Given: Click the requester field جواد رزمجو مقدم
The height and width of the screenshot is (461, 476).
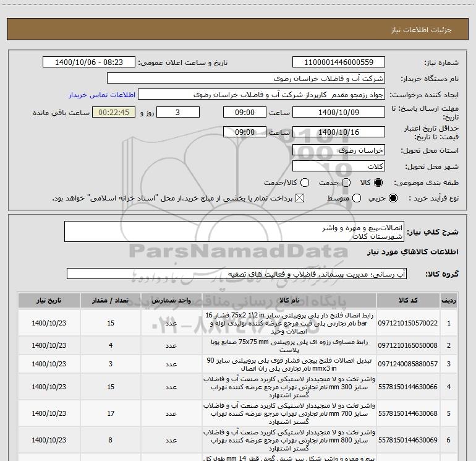Looking at the screenshot, I should [x=261, y=95].
